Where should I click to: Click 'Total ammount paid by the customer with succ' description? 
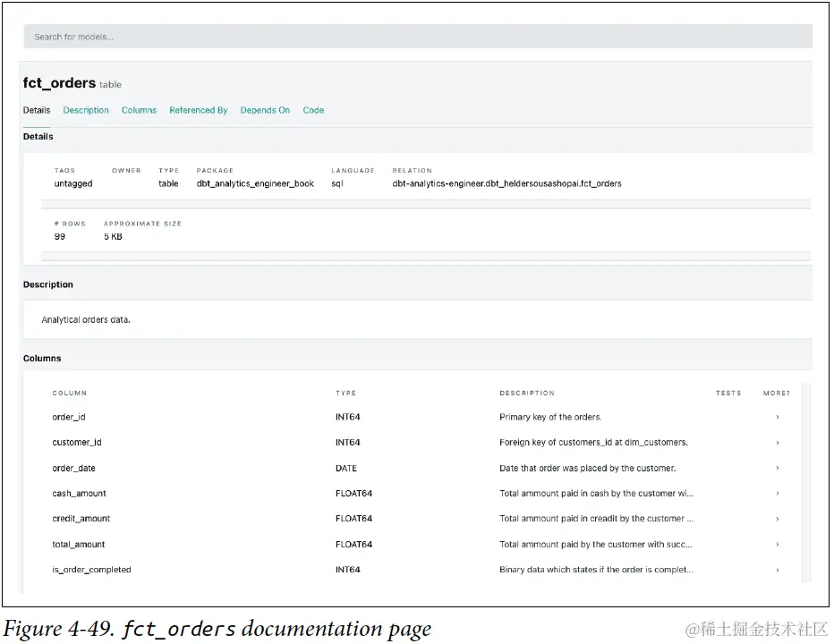(x=596, y=544)
